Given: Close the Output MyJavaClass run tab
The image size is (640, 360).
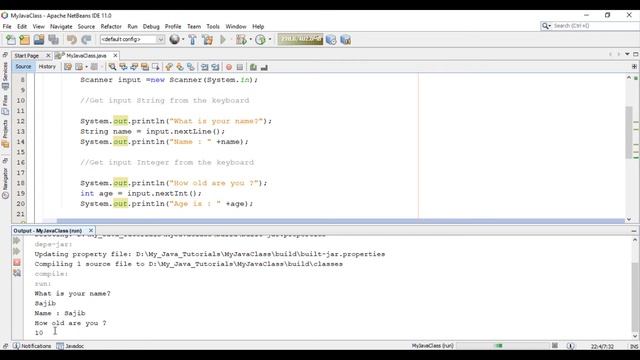Looking at the screenshot, I should click(91, 231).
